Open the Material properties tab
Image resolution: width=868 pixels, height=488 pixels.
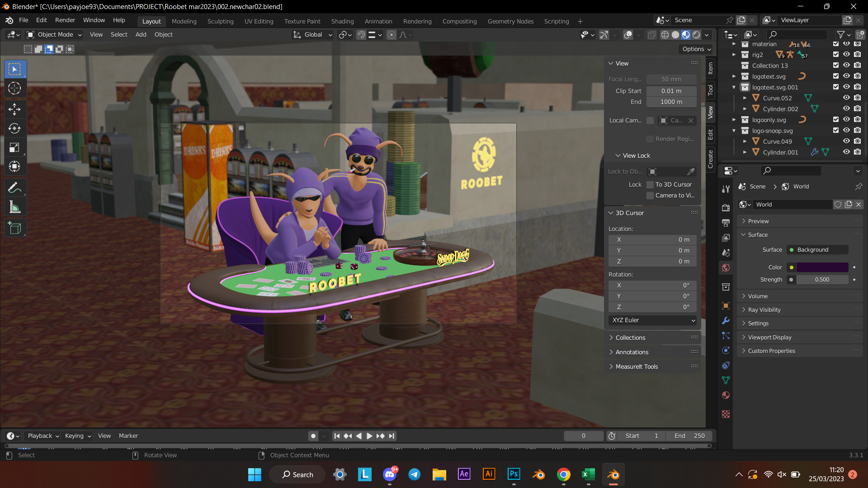(726, 395)
